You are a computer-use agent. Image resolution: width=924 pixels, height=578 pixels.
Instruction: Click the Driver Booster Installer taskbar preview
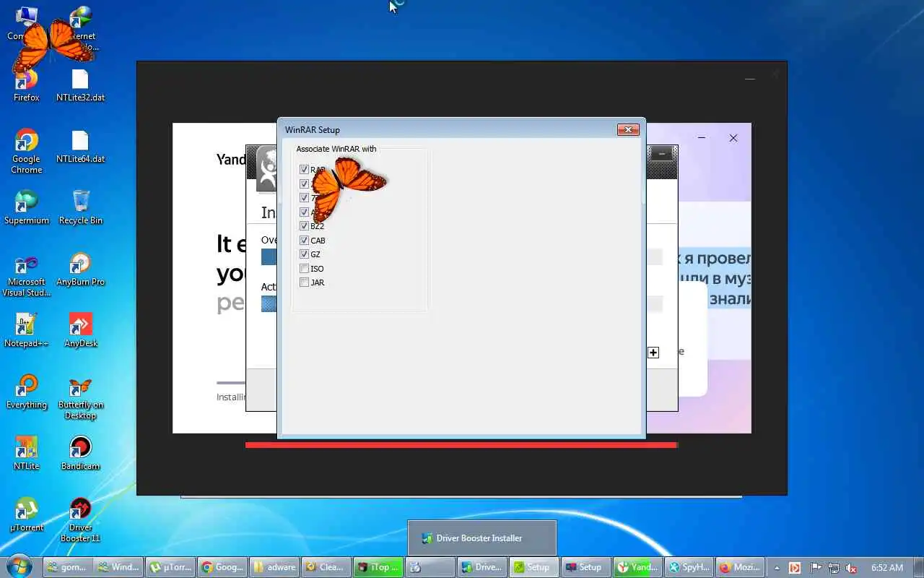coord(481,538)
